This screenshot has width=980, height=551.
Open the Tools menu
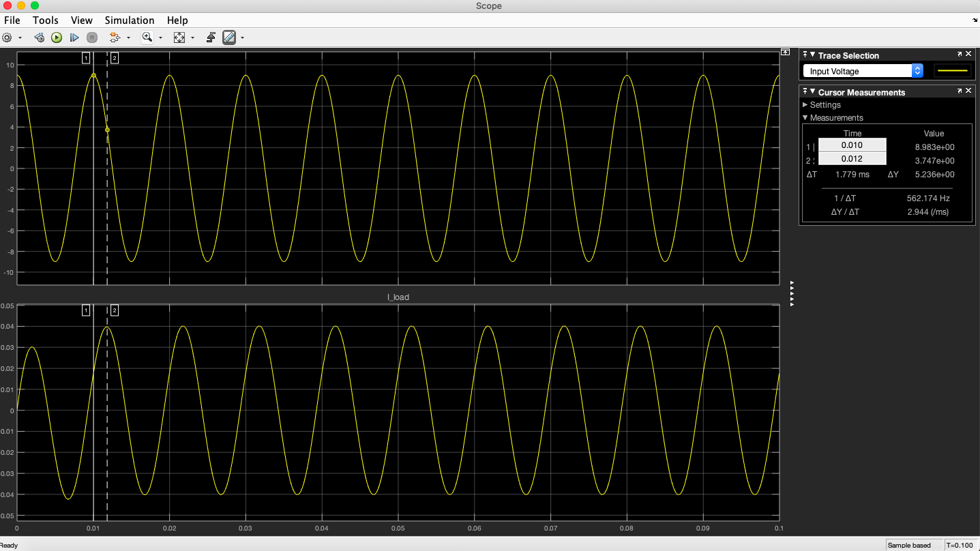click(x=45, y=20)
